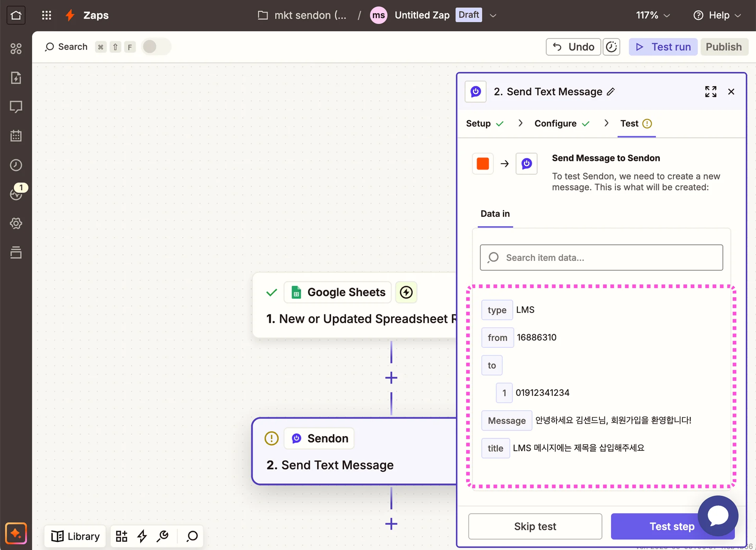
Task: Open the chat support bubble
Action: tap(718, 516)
